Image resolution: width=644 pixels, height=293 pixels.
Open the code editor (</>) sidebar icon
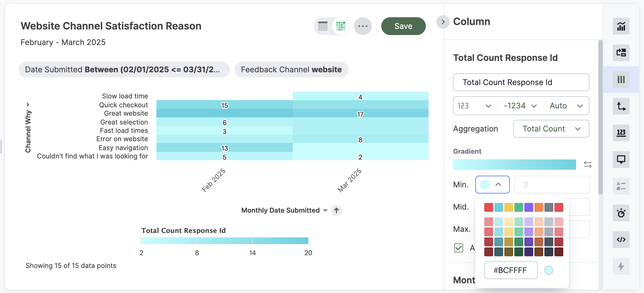tap(621, 240)
